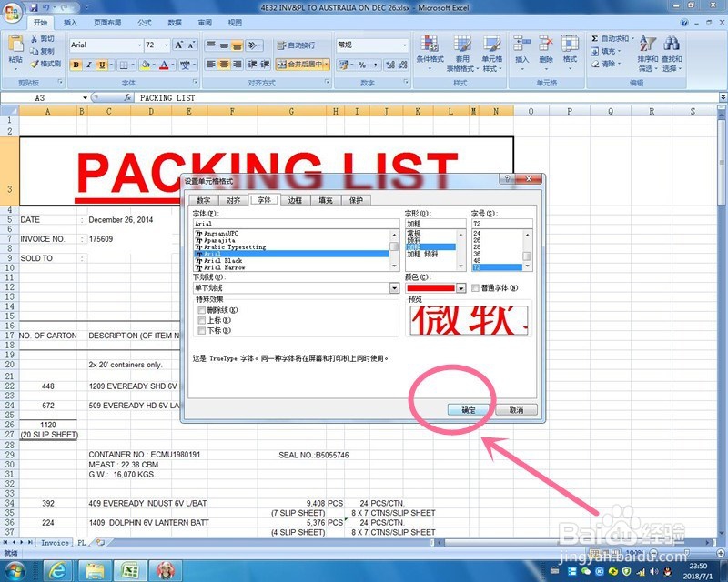Toggle bold formatting in the ribbon
The height and width of the screenshot is (582, 728).
(x=76, y=64)
